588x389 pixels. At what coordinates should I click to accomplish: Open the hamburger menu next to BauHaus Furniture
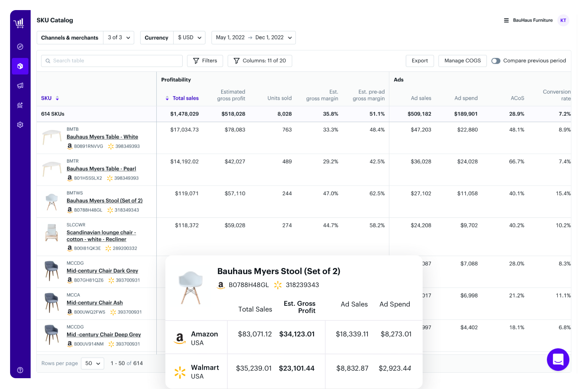(x=506, y=21)
